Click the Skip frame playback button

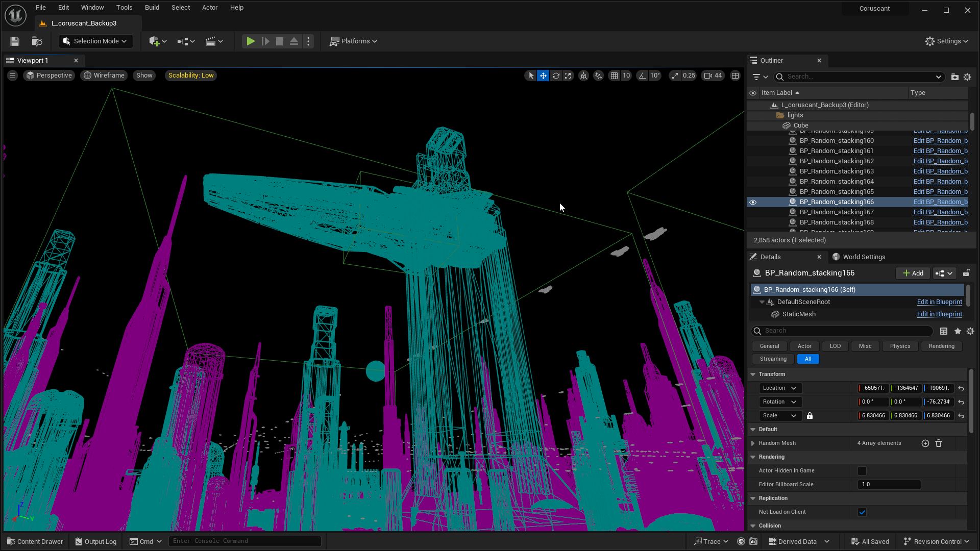[265, 41]
